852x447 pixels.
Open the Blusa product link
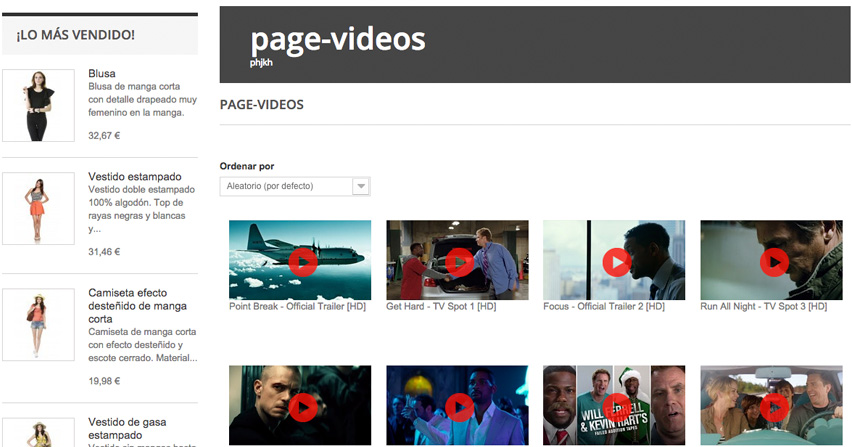click(102, 73)
